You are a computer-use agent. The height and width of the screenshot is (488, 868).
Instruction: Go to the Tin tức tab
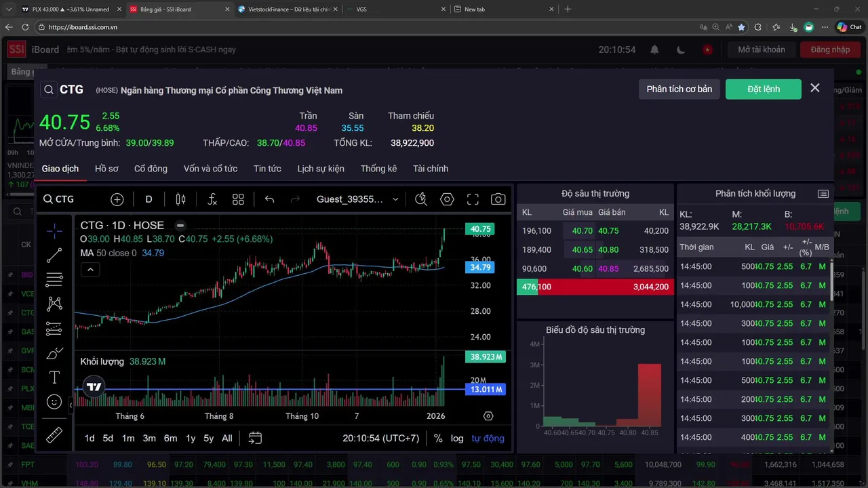pyautogui.click(x=267, y=169)
